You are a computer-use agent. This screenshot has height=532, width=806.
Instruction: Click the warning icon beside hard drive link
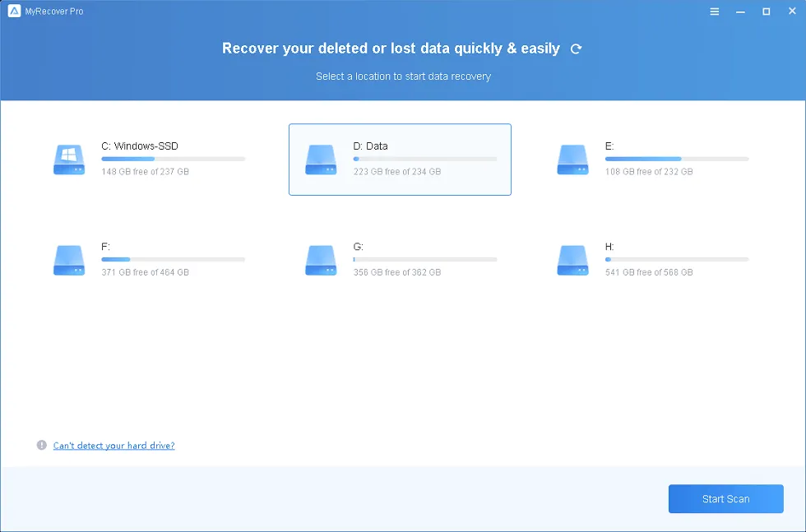(42, 445)
